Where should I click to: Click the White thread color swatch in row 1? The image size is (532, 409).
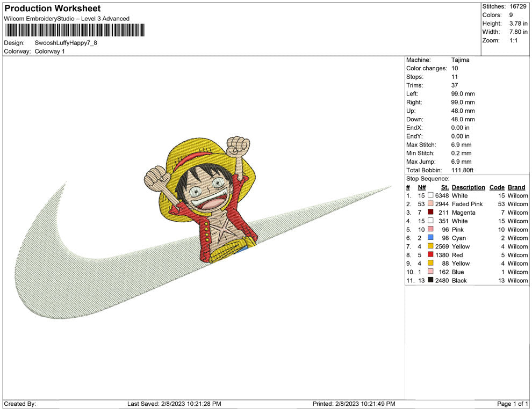tap(430, 195)
